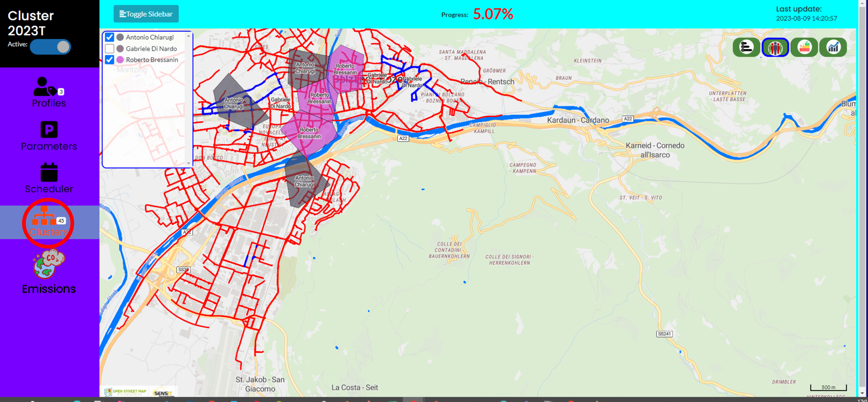Click the rising bar chart statistics button
The width and height of the screenshot is (868, 402).
pyautogui.click(x=833, y=47)
